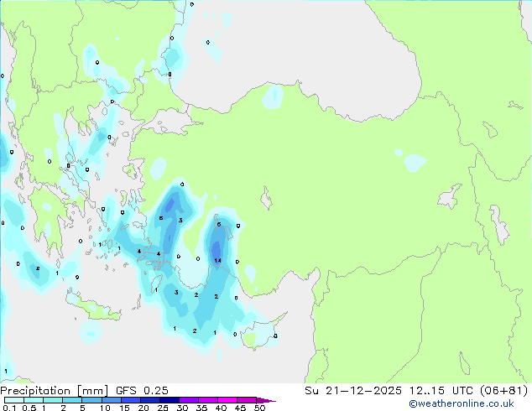Click the "Precipitation [mm]" title text
The image size is (532, 411).
tap(55, 391)
